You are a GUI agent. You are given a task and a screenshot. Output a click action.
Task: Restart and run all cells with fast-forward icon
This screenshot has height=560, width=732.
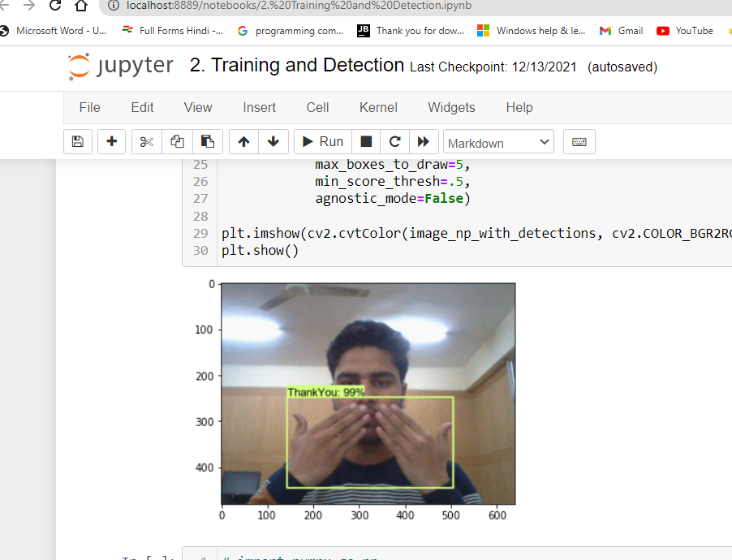[424, 141]
